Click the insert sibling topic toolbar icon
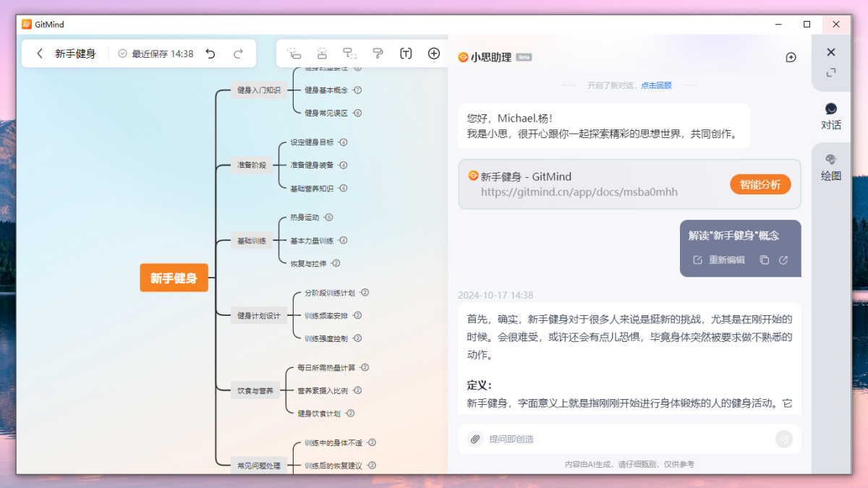 click(322, 53)
